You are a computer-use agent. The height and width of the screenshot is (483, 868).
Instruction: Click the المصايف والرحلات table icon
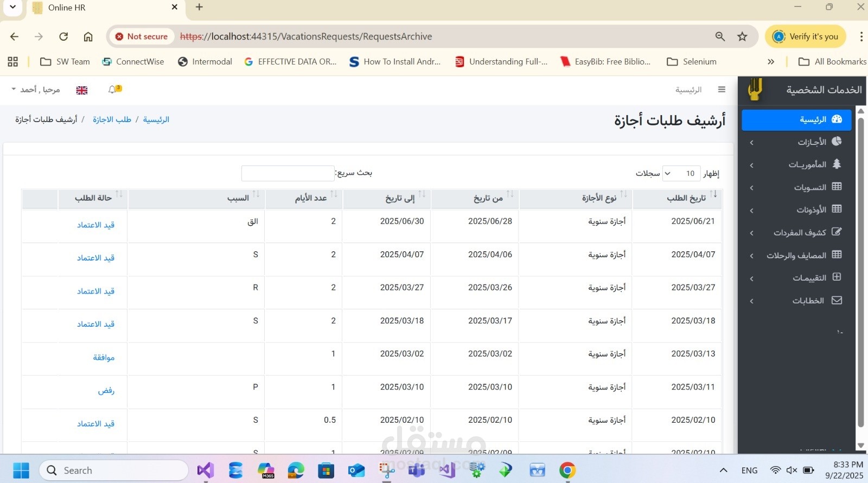point(837,255)
